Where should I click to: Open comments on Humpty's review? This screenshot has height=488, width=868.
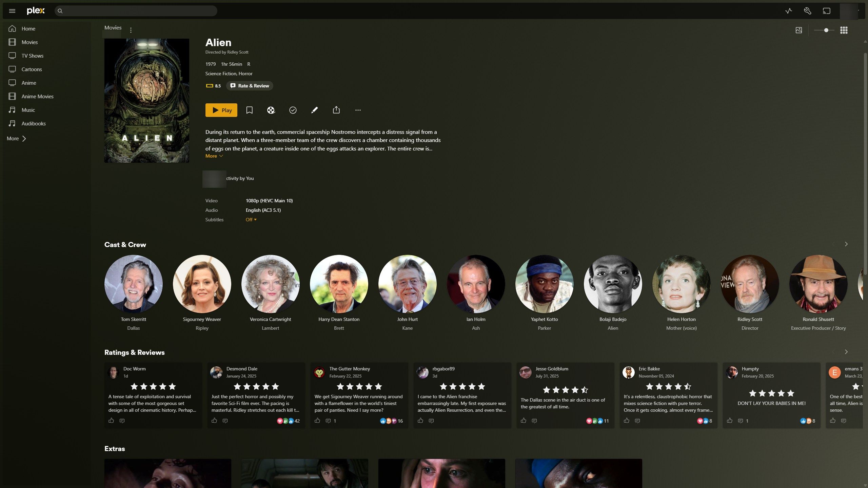click(743, 421)
